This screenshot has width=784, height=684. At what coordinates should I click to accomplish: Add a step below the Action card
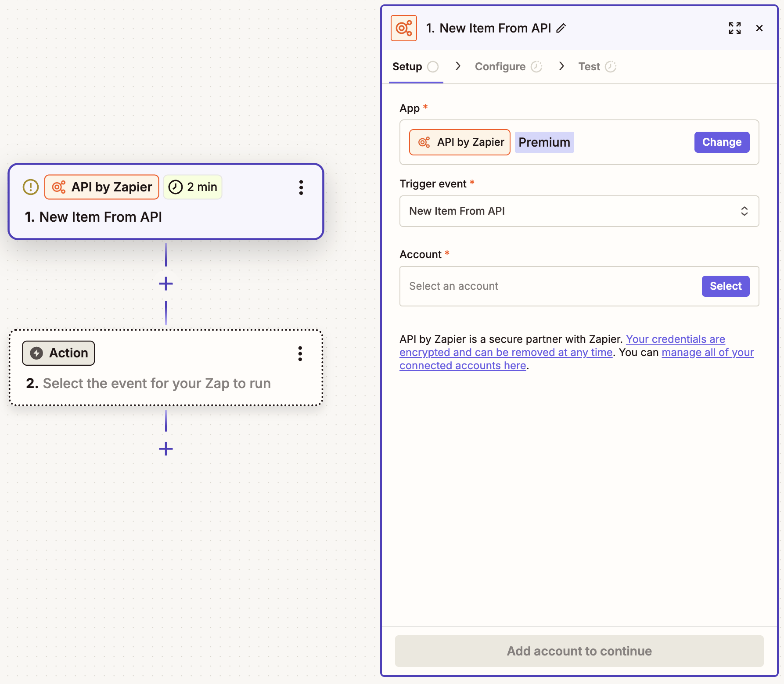(x=166, y=449)
